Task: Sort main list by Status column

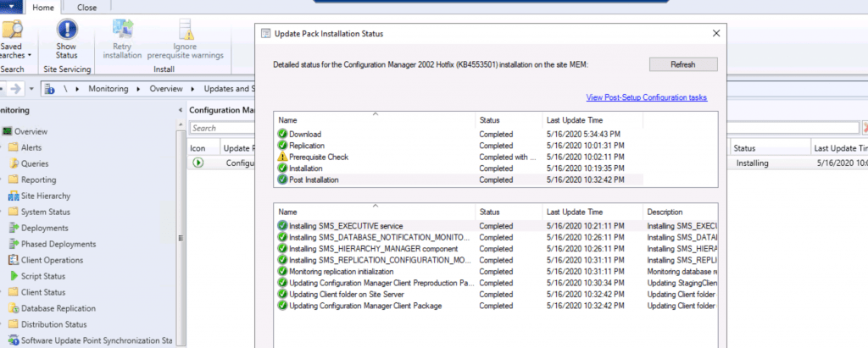Action: click(x=770, y=148)
